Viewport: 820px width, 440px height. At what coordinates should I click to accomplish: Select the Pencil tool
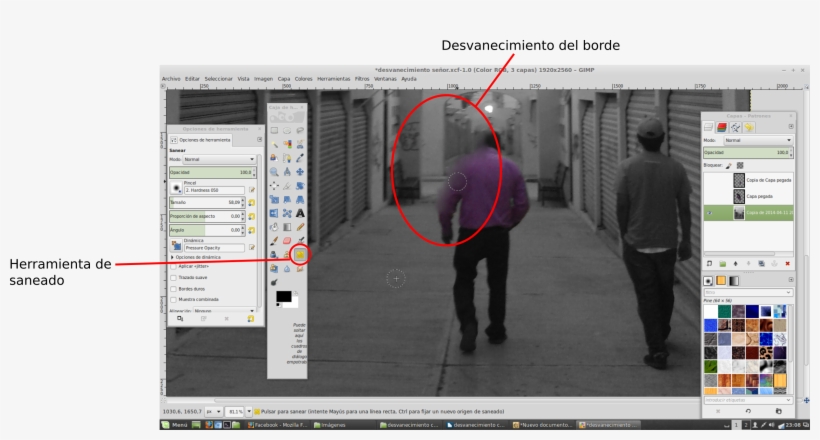pyautogui.click(x=300, y=227)
